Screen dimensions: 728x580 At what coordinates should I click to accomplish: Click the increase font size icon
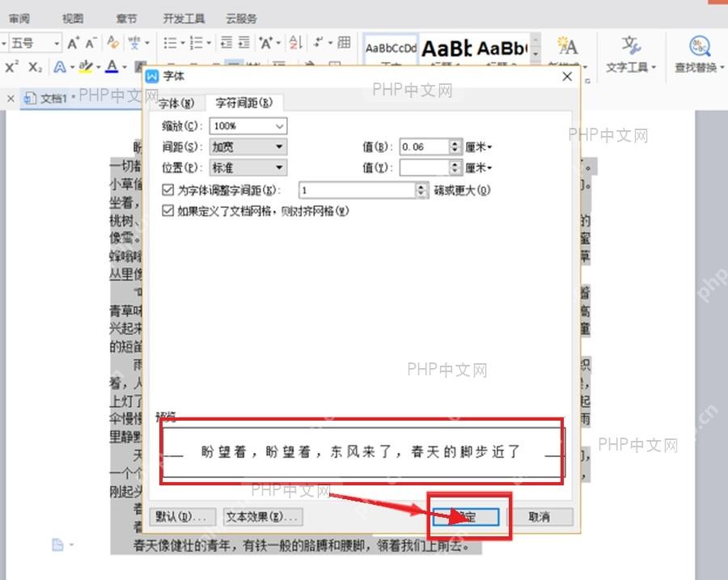(74, 43)
